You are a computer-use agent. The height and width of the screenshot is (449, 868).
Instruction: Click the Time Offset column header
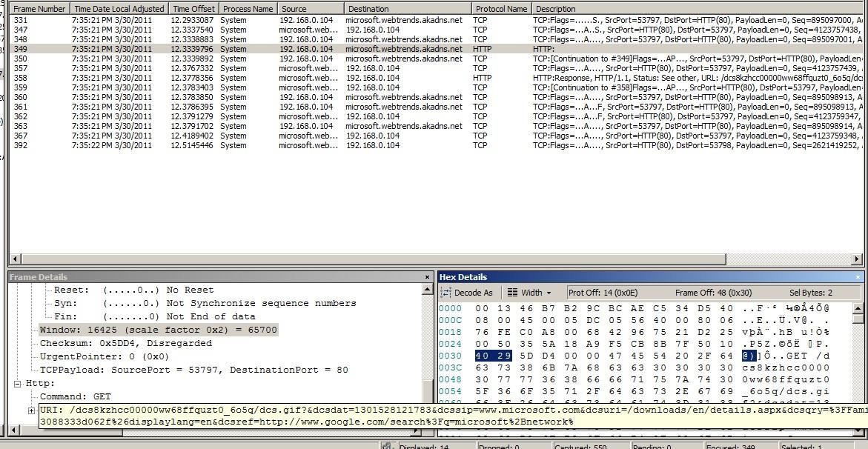click(x=192, y=9)
